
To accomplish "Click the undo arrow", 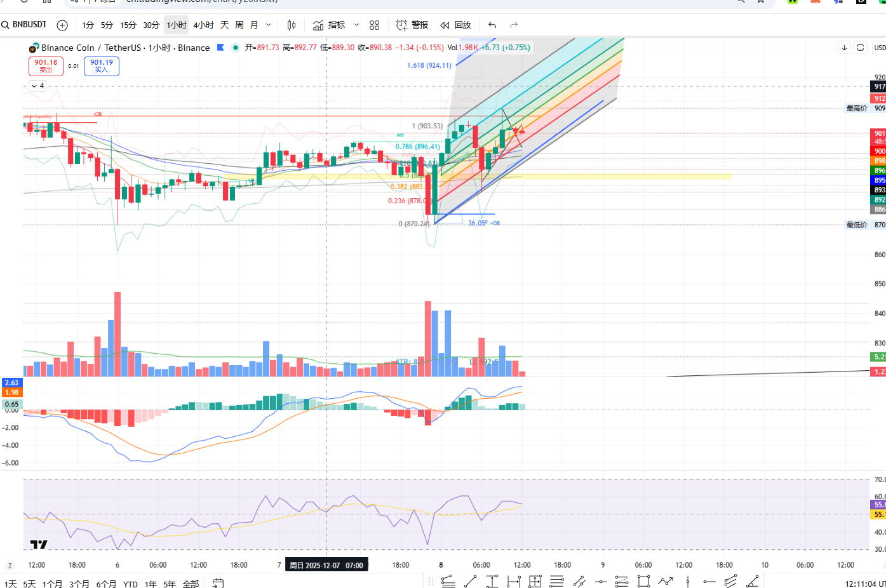I will click(492, 25).
